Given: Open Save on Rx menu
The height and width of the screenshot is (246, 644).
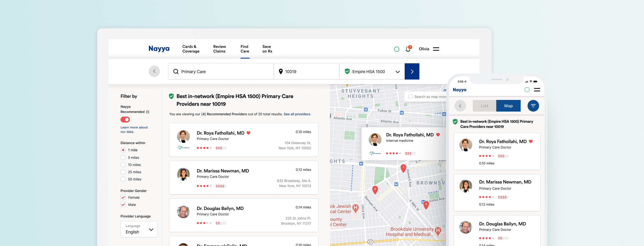Looking at the screenshot, I should coord(267,49).
